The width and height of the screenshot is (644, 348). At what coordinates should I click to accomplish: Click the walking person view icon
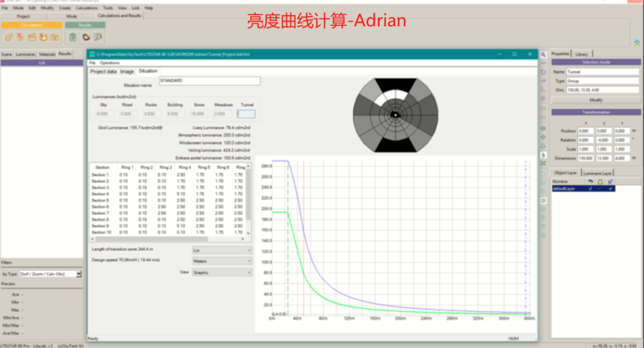543,155
